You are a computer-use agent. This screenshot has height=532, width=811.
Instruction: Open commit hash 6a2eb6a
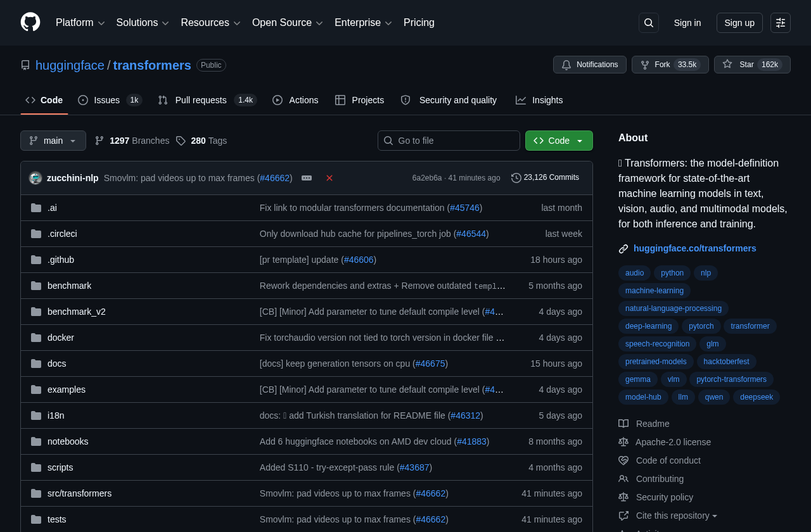point(427,178)
